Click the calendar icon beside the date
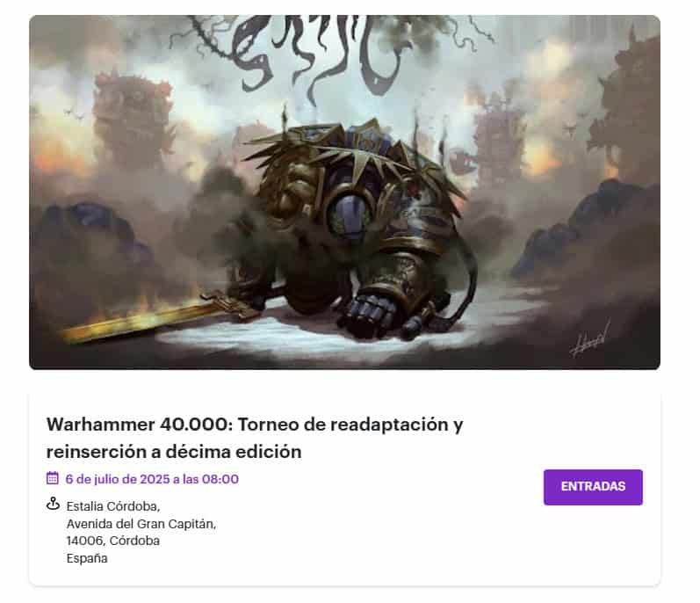The width and height of the screenshot is (700, 603). pos(52,478)
